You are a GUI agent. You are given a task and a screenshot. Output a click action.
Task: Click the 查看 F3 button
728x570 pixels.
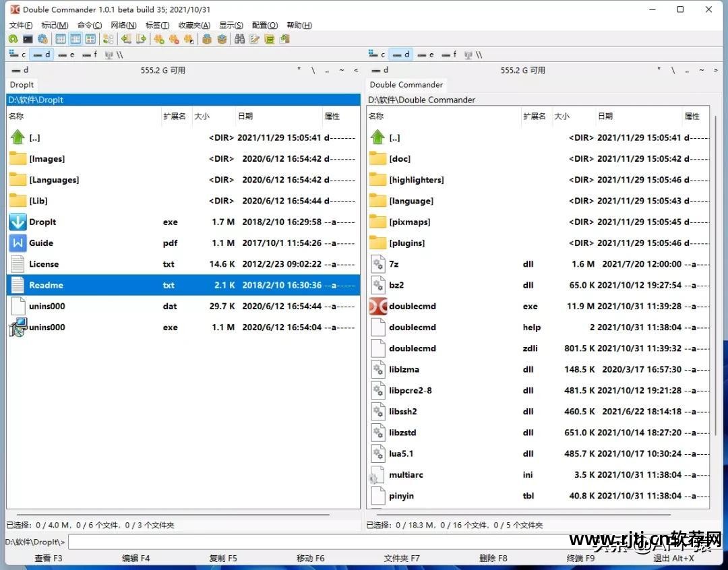coord(49,559)
